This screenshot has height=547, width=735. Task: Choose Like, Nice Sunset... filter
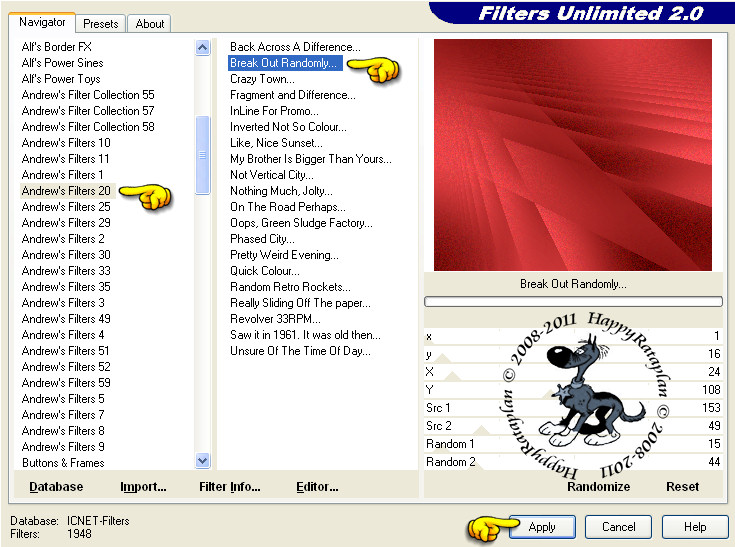[276, 142]
